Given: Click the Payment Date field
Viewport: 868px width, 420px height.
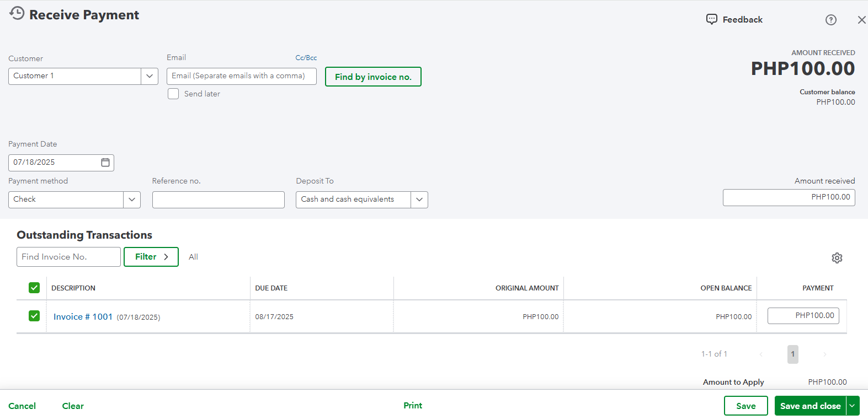Looking at the screenshot, I should click(x=61, y=163).
